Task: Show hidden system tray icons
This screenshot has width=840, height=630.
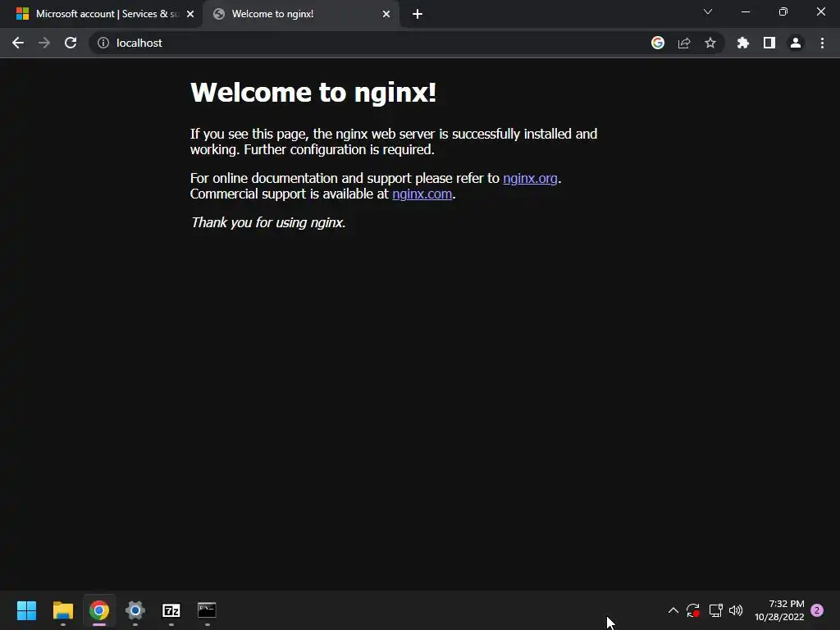Action: point(673,610)
